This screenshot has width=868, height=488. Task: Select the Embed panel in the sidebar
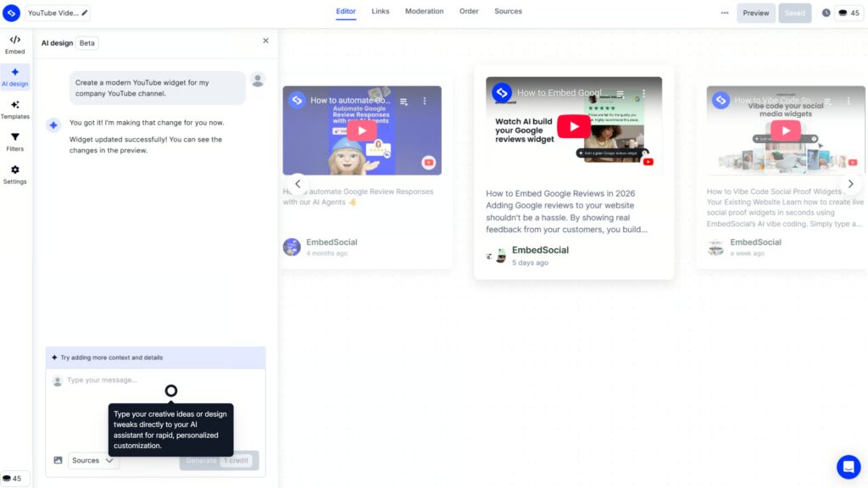14,43
